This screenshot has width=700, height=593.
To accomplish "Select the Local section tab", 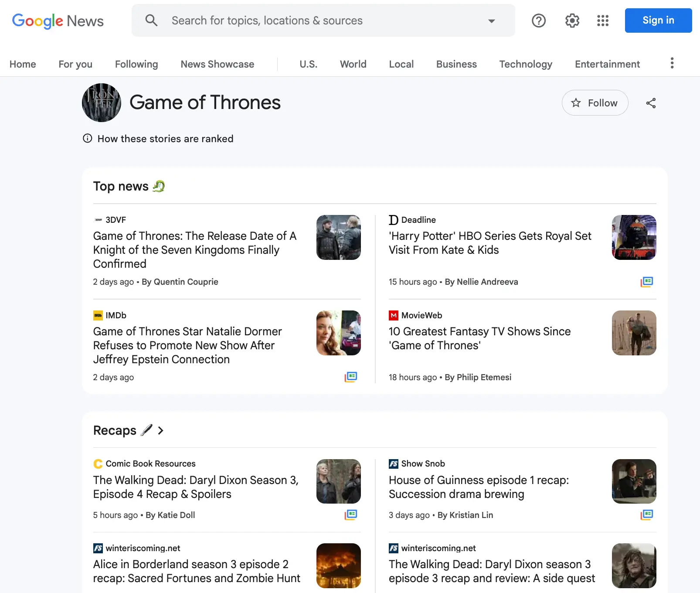I will [x=401, y=64].
